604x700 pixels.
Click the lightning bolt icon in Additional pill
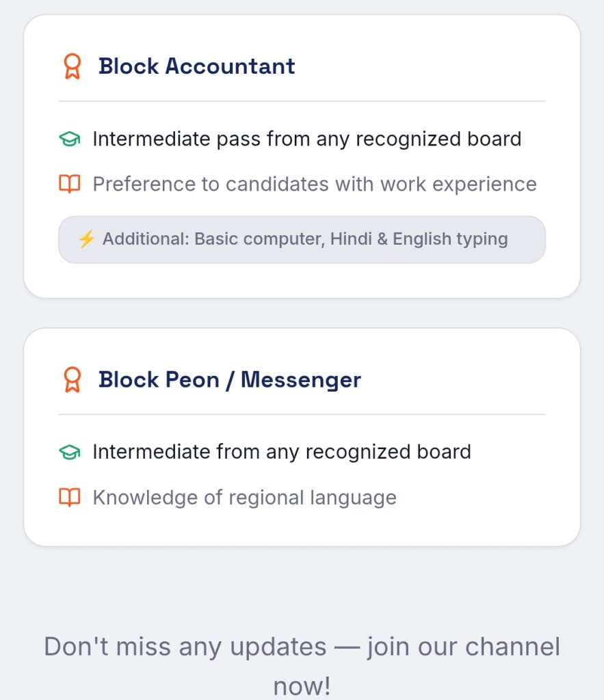click(x=86, y=239)
